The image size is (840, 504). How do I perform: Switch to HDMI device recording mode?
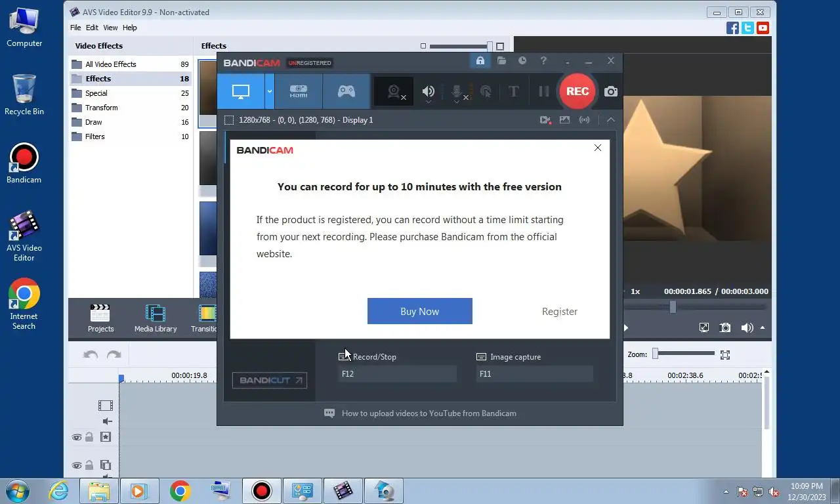click(299, 91)
